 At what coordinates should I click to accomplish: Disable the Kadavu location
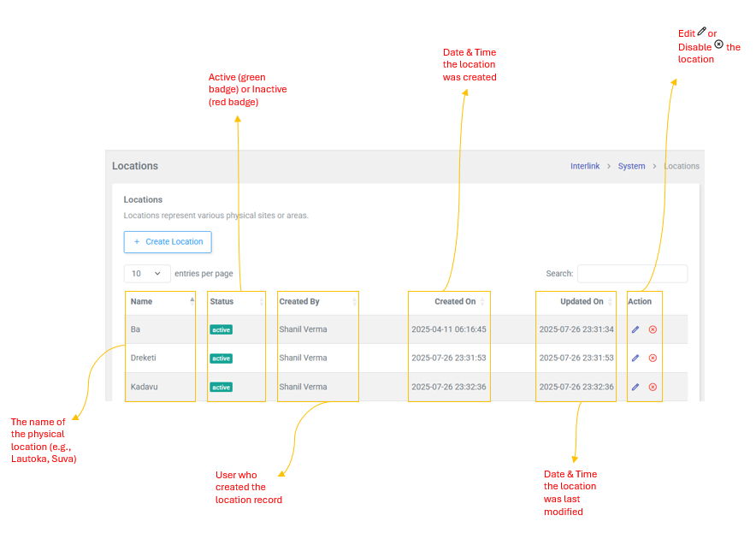[653, 387]
